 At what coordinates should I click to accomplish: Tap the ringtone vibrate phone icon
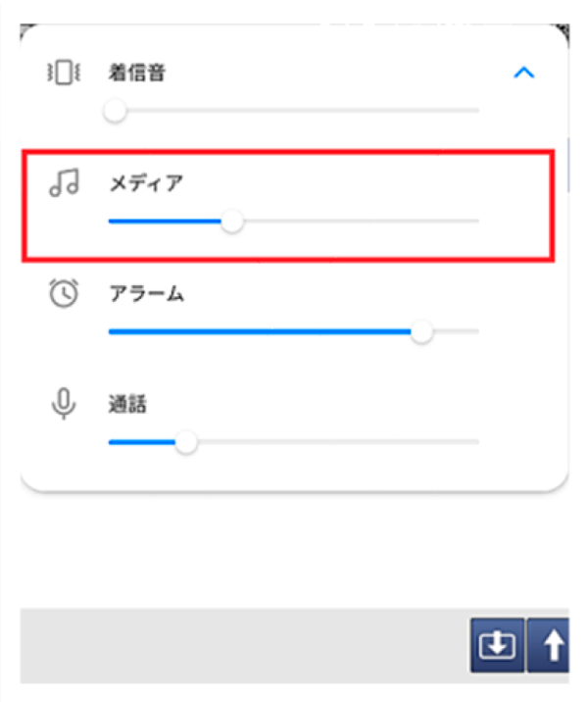pyautogui.click(x=64, y=73)
